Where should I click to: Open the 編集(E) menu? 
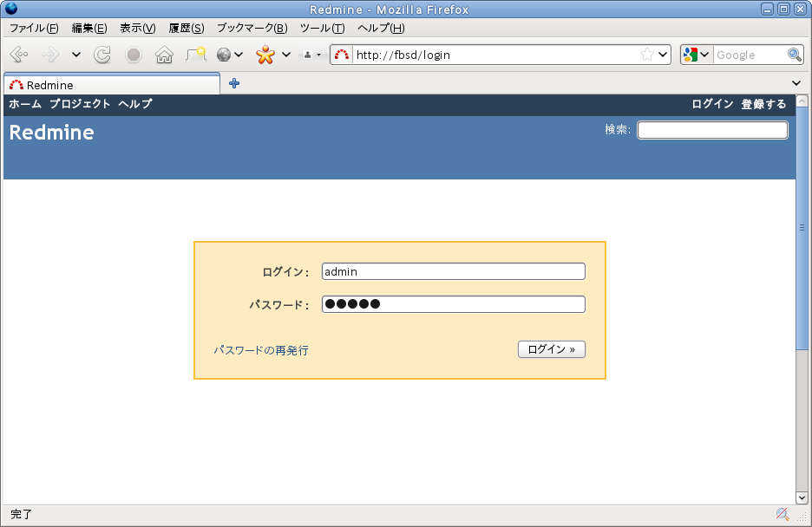(89, 28)
